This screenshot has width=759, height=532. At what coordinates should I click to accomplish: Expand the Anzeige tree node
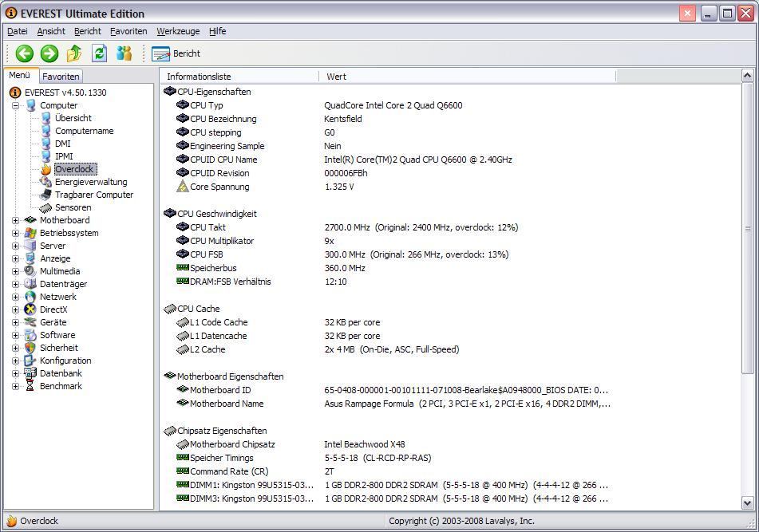point(15,258)
